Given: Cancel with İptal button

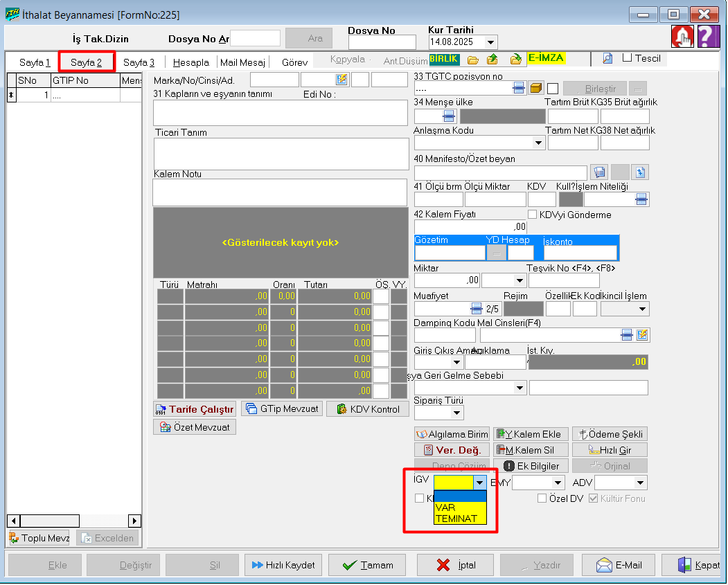Looking at the screenshot, I should tap(455, 565).
